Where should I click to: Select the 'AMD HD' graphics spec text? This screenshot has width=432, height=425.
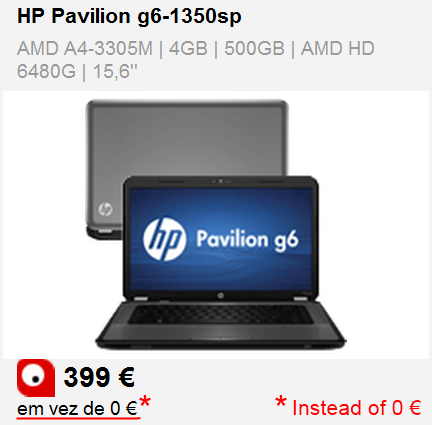338,48
